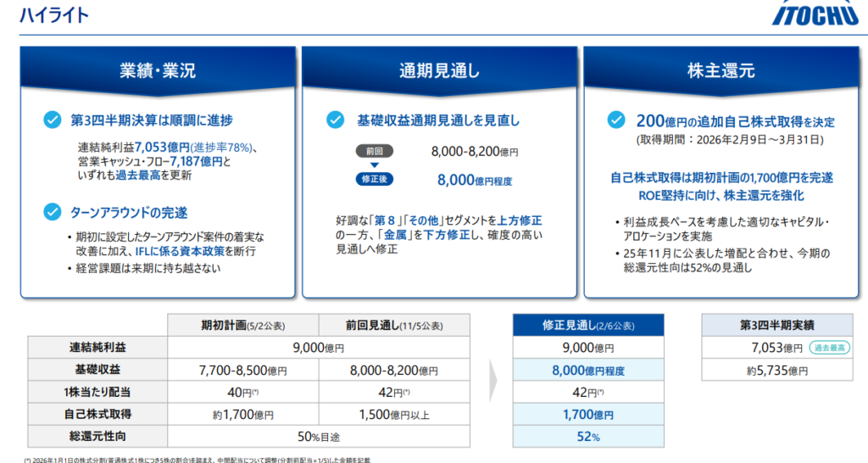Screen dimensions: 868x463
Task: Click the 過去最高 badge
Action: (x=832, y=348)
